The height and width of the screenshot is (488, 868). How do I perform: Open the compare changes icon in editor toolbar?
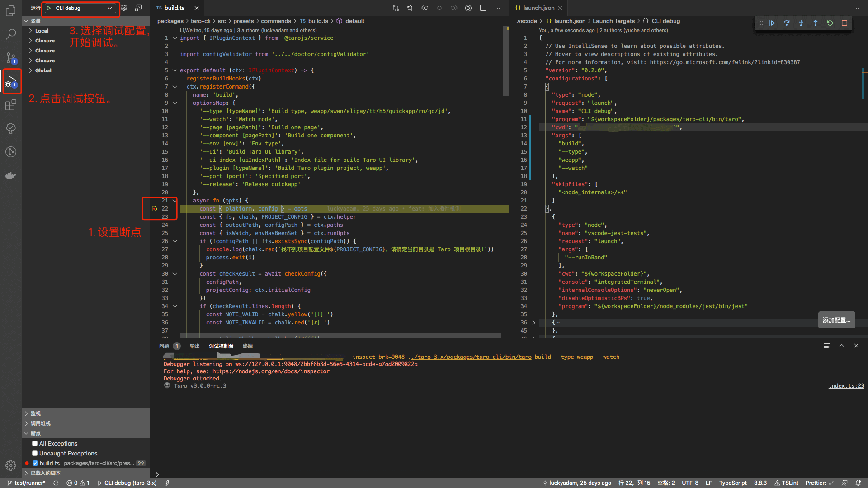[396, 8]
